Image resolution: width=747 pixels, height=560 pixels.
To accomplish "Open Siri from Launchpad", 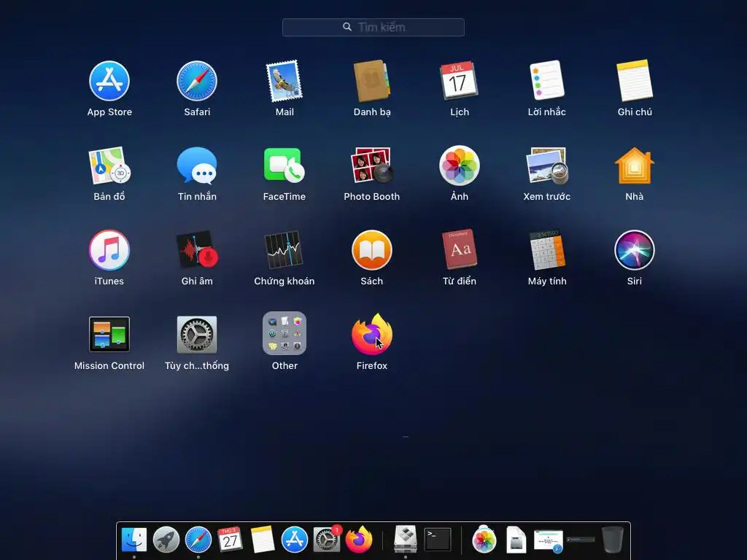I will 635,250.
